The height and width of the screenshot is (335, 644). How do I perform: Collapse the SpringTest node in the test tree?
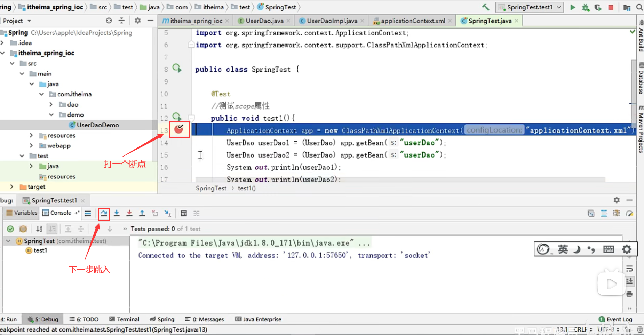8,241
